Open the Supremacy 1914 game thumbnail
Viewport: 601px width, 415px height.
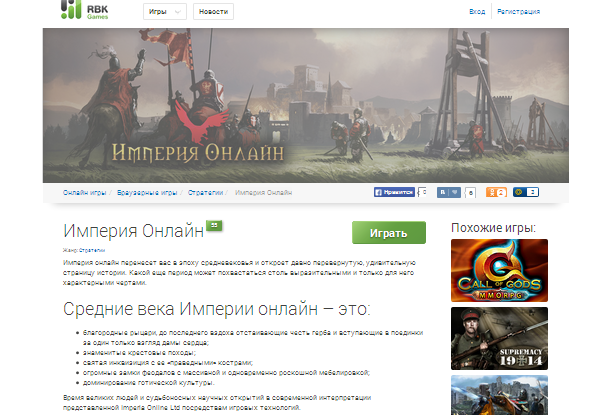499,338
